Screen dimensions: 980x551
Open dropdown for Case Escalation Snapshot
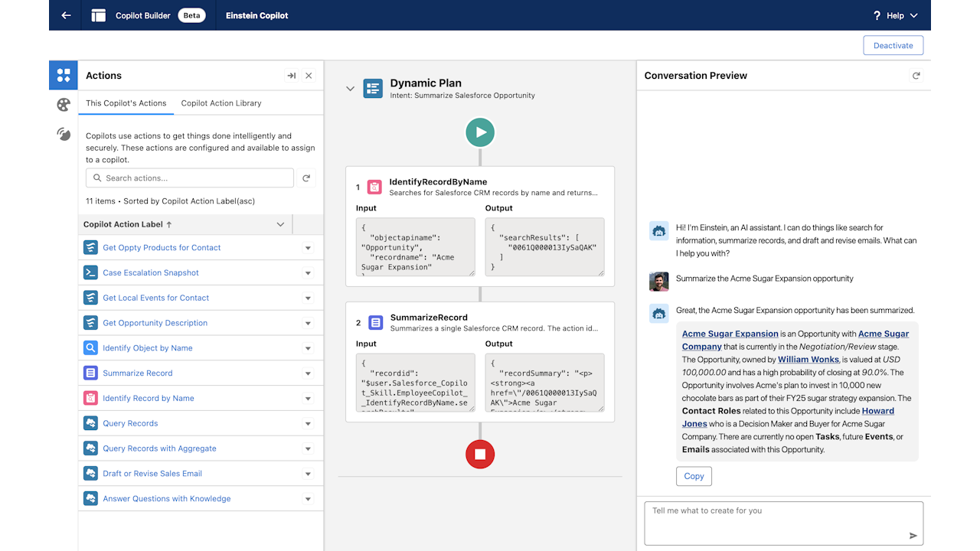308,273
